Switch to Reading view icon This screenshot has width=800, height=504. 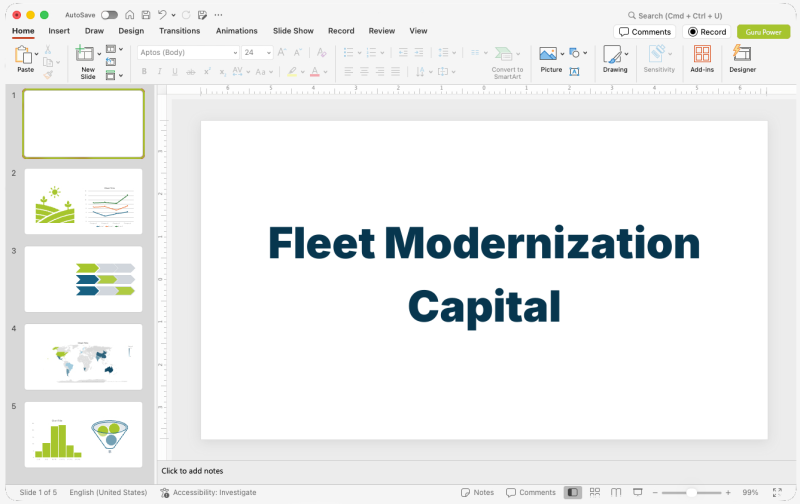[616, 492]
